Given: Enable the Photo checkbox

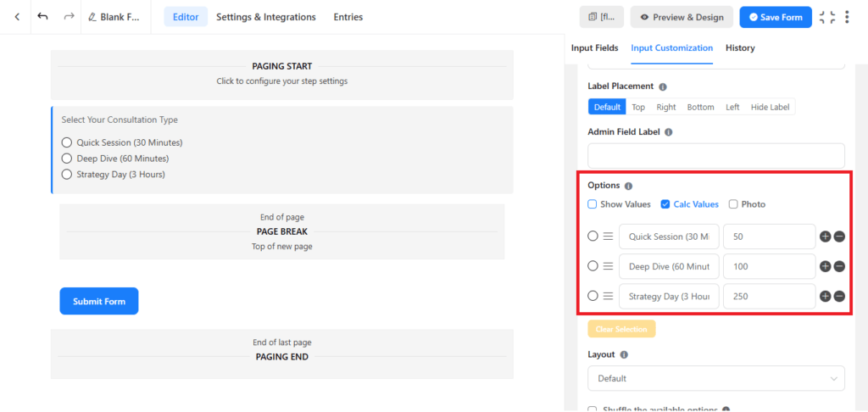Looking at the screenshot, I should point(733,204).
